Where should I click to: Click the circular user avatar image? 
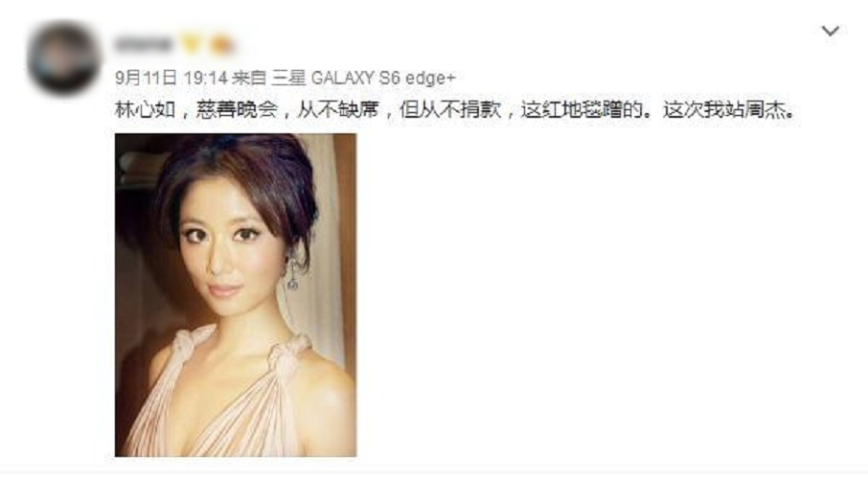[63, 57]
